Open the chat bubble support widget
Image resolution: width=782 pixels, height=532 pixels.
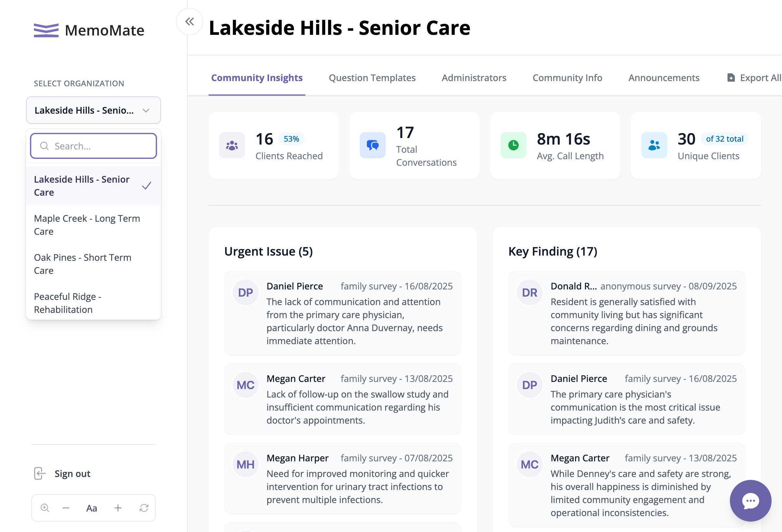[750, 500]
